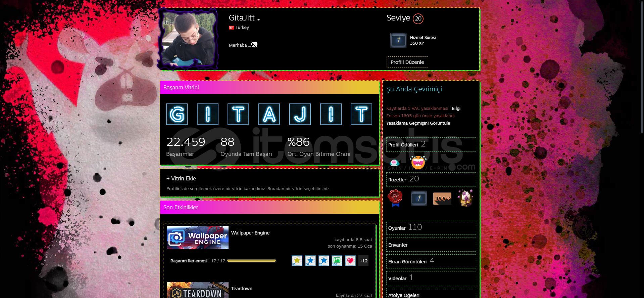644x298 pixels.
Task: Click the second I letter achievement icon
Action: point(331,114)
